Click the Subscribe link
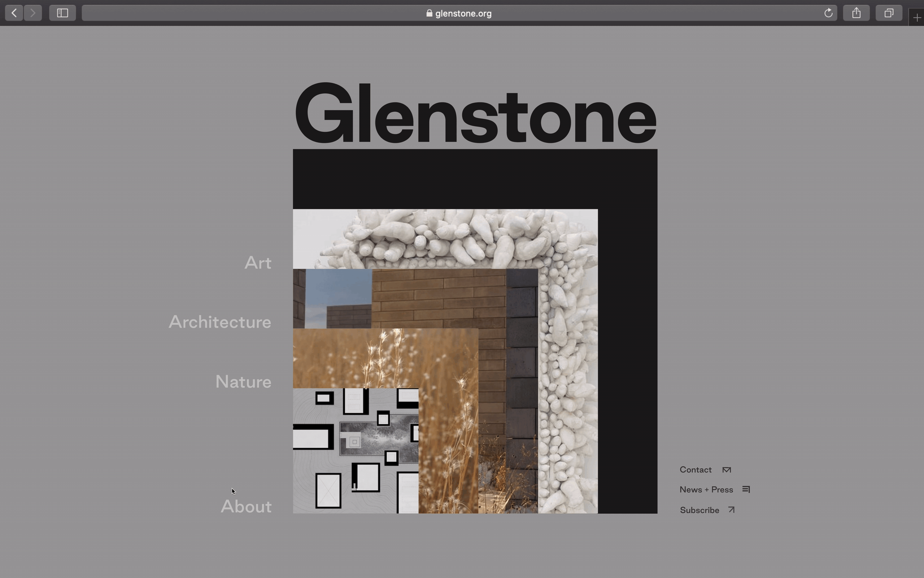Viewport: 924px width, 578px height. click(x=699, y=510)
